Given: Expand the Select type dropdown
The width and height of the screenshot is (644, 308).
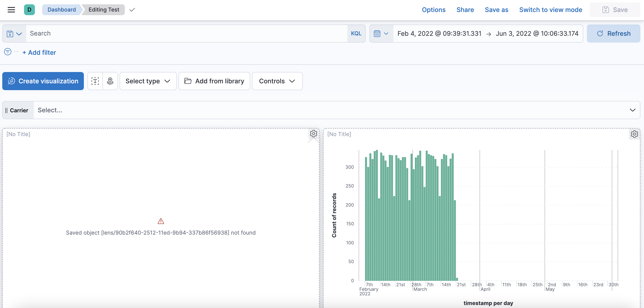Looking at the screenshot, I should (x=148, y=81).
